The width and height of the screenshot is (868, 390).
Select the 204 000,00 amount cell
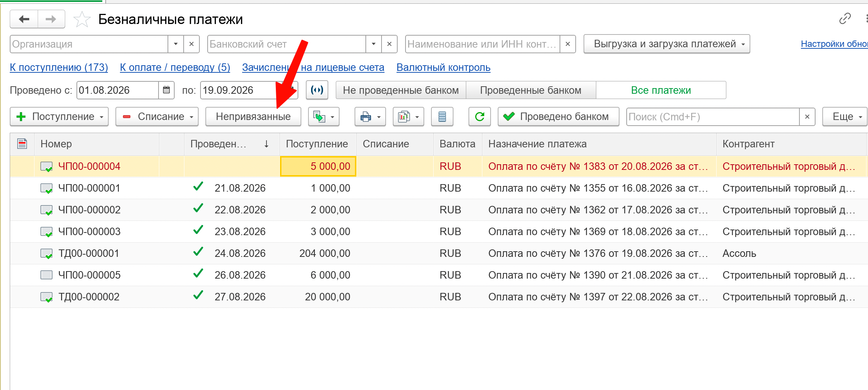[318, 254]
